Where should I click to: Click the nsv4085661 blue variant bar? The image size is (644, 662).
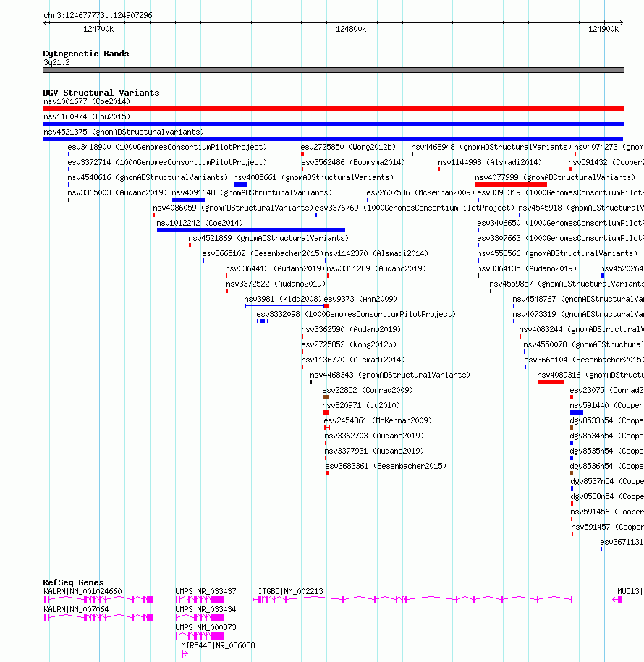click(x=240, y=184)
